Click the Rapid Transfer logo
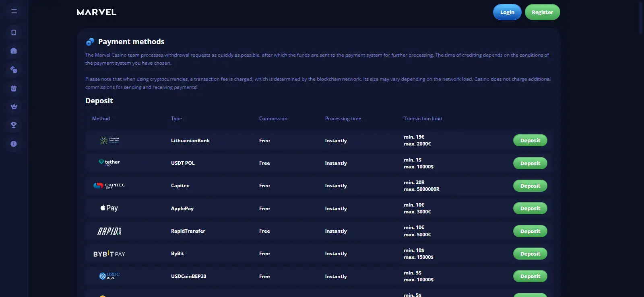Image resolution: width=644 pixels, height=297 pixels. [109, 231]
